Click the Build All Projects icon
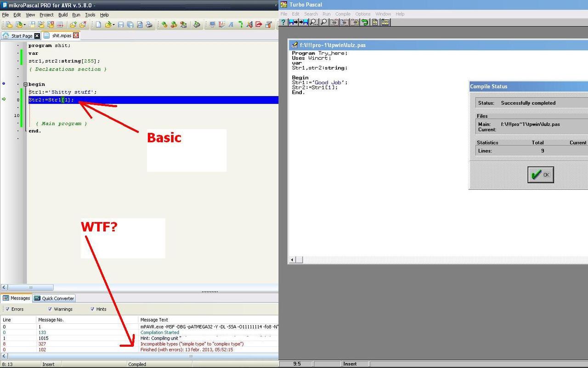This screenshot has height=368, width=588. tap(174, 25)
